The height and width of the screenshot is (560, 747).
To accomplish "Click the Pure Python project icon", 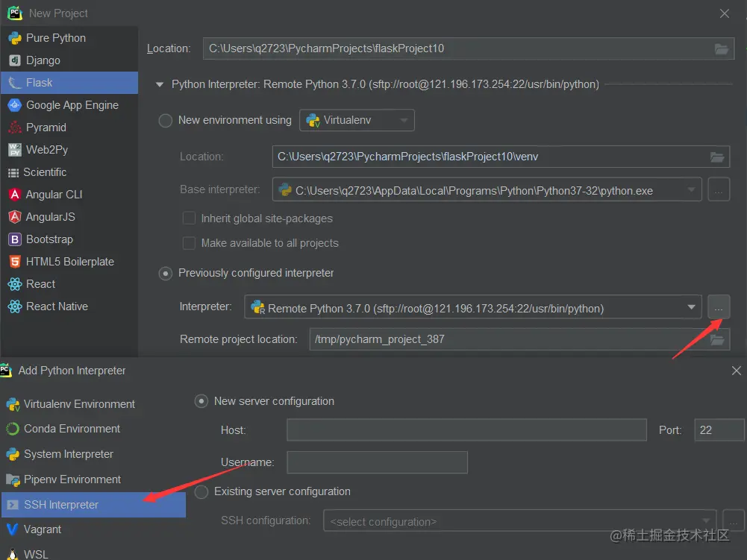I will [15, 38].
